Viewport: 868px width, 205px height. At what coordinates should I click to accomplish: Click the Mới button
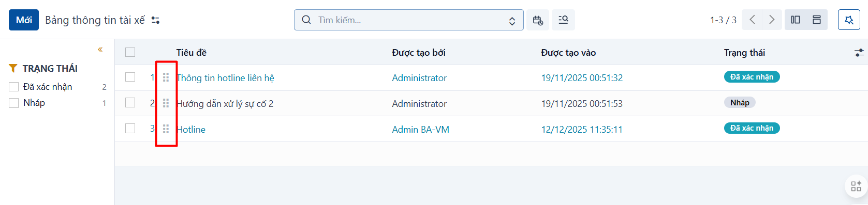24,20
